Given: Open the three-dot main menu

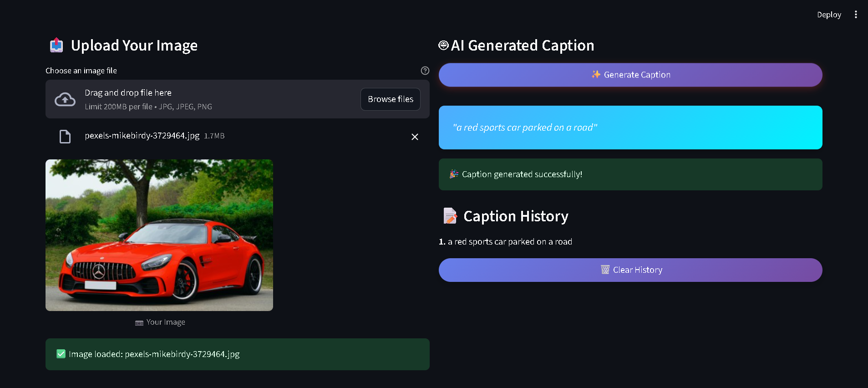Looking at the screenshot, I should click(856, 15).
